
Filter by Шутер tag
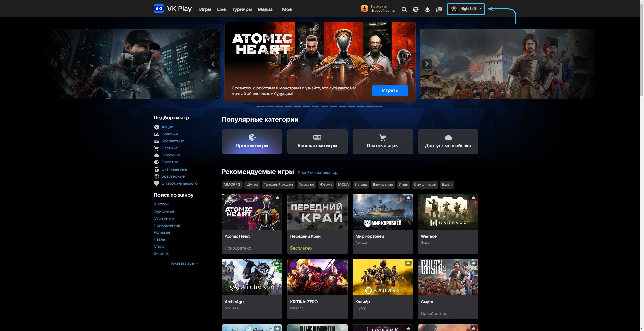pos(252,185)
